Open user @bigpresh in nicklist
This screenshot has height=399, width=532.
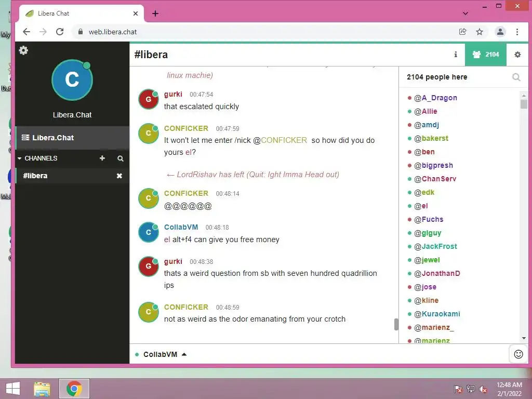pos(433,166)
